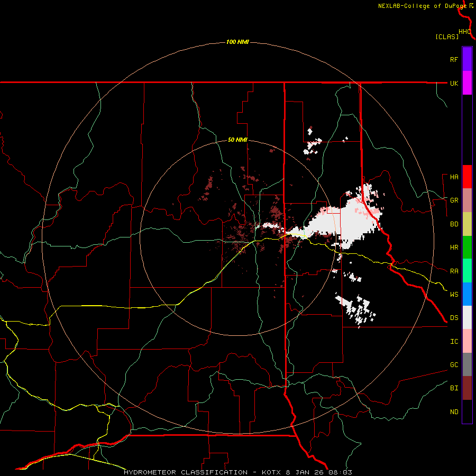Click the 08:03 timestamp

point(341,472)
